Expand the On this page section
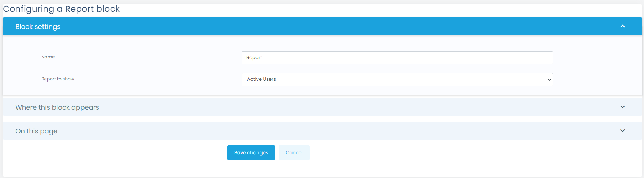The image size is (644, 178). 36,131
